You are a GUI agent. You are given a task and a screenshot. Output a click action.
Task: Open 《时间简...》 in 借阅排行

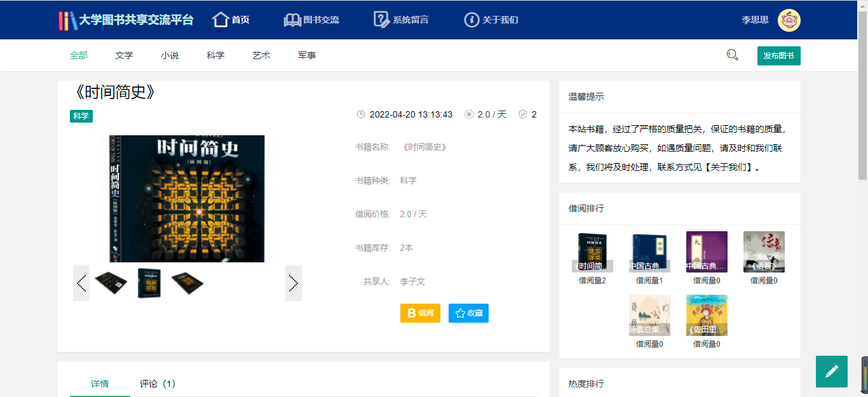pos(592,252)
